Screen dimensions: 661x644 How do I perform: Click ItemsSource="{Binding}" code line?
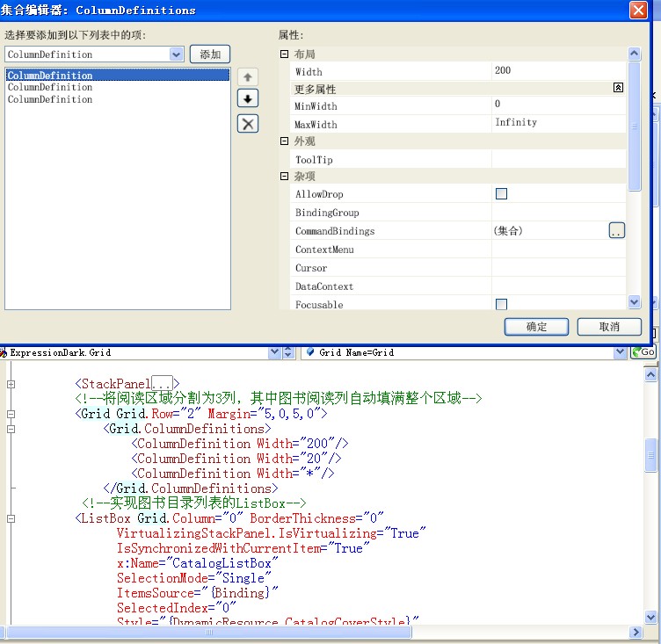pos(198,592)
